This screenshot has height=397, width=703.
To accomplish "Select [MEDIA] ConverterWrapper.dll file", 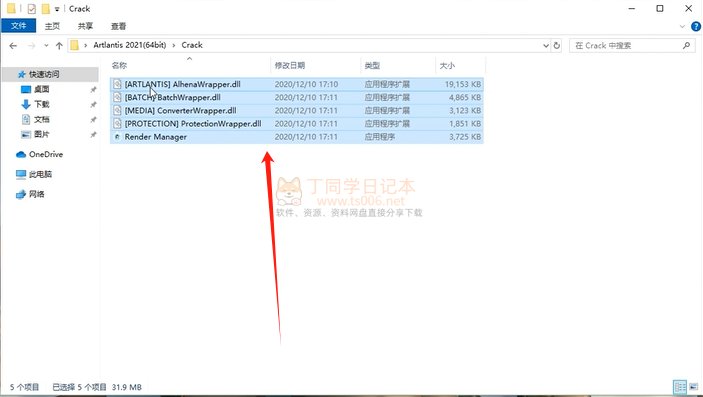I will click(x=297, y=110).
